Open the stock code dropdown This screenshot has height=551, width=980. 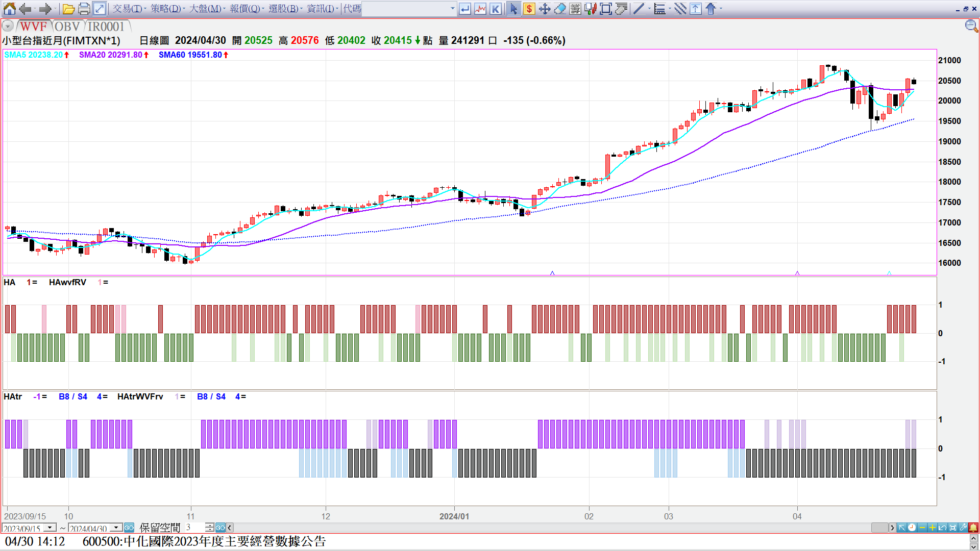[452, 9]
